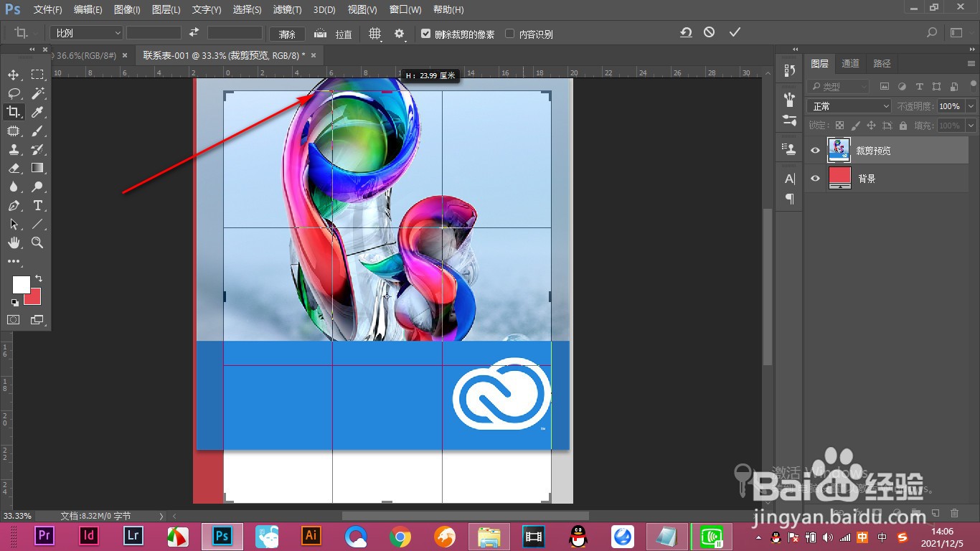Screen dimensions: 980x551
Task: Select the Horizontal Type tool
Action: click(37, 205)
